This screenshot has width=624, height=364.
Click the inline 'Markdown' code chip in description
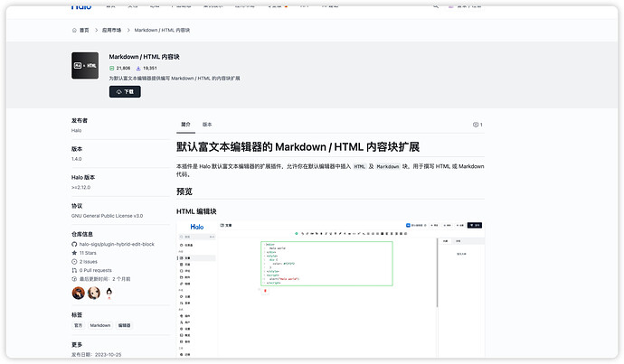(388, 167)
